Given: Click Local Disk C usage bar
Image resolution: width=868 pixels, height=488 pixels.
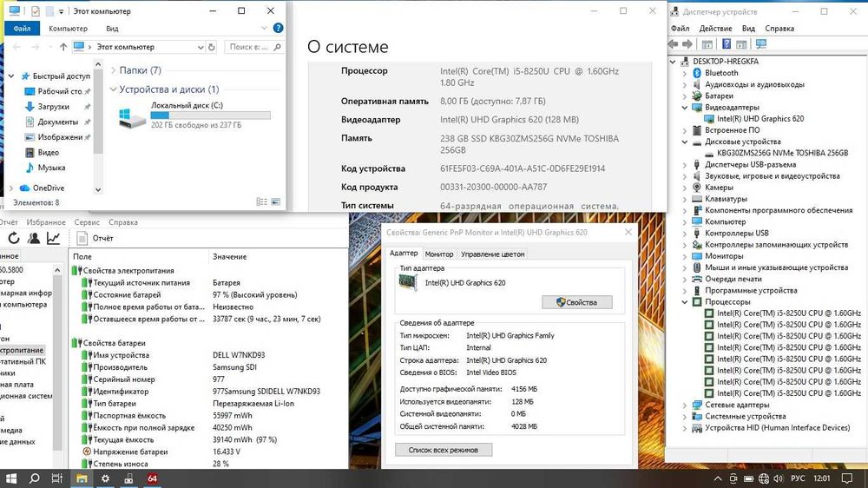Looking at the screenshot, I should click(210, 115).
